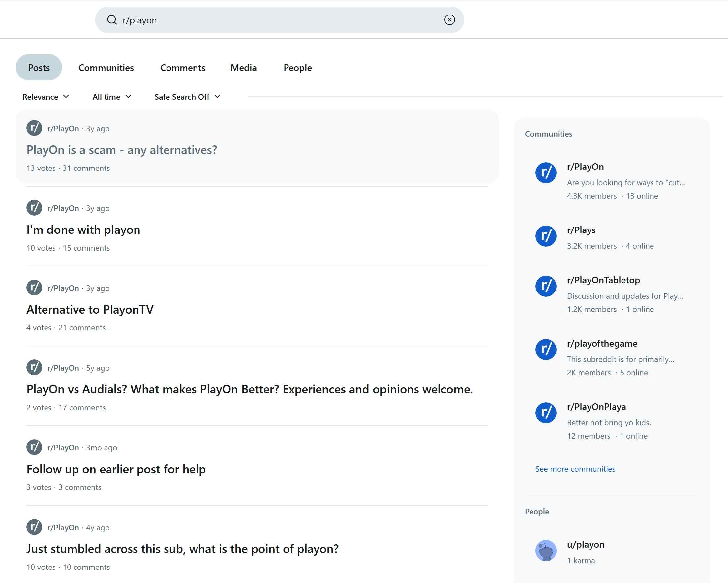
Task: Click subreddit icon on 'Follow up on earlier post' post
Action: point(34,447)
